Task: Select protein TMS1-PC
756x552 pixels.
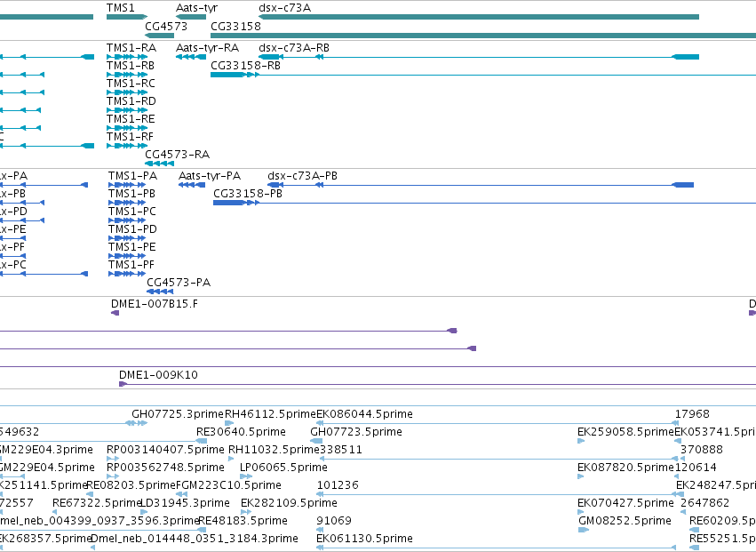Action: coord(132,212)
